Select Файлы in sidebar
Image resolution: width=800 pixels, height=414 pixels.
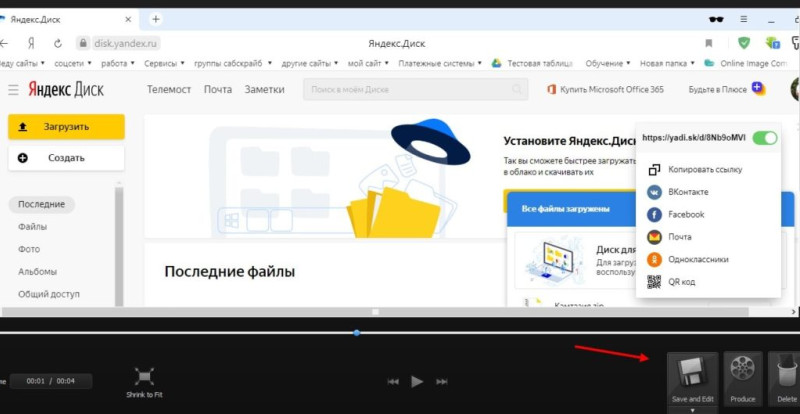click(x=33, y=227)
